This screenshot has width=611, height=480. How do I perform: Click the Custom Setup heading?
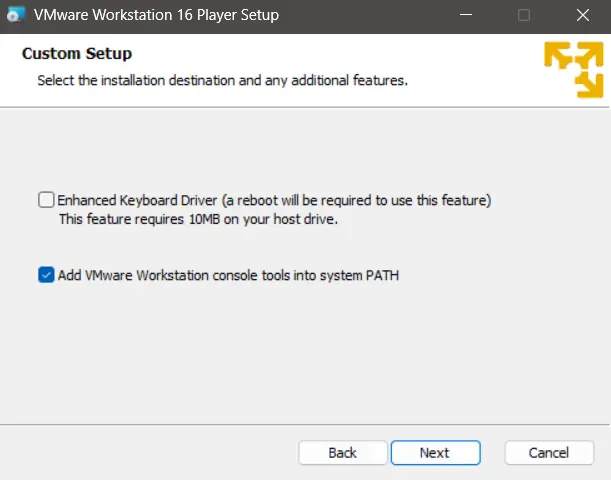tap(77, 53)
